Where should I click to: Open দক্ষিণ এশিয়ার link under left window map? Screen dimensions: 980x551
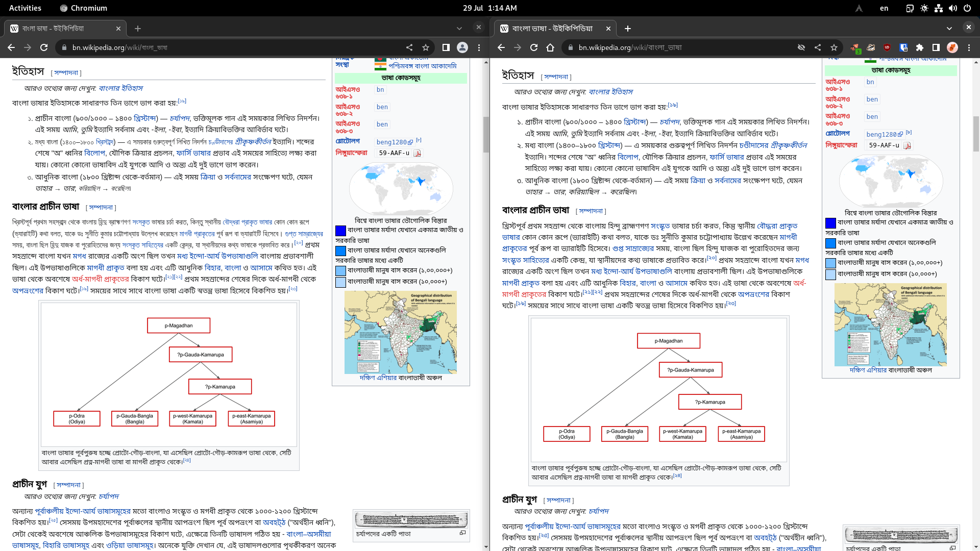pyautogui.click(x=378, y=378)
